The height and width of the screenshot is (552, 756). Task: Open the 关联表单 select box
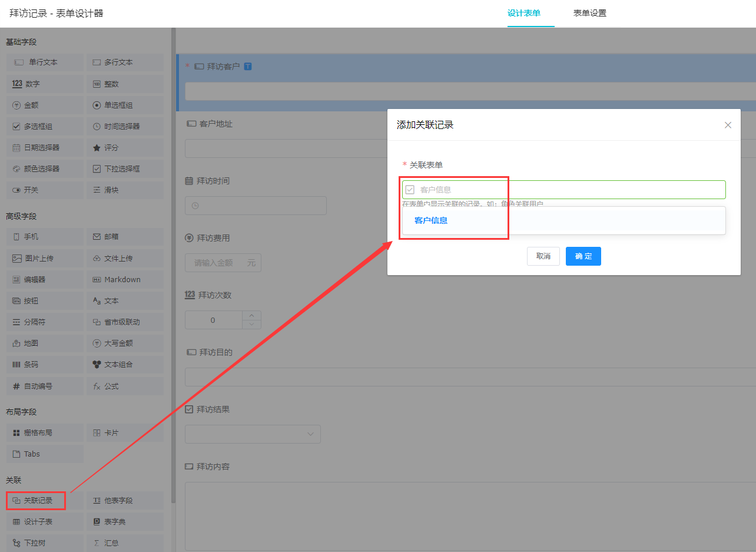click(x=564, y=190)
